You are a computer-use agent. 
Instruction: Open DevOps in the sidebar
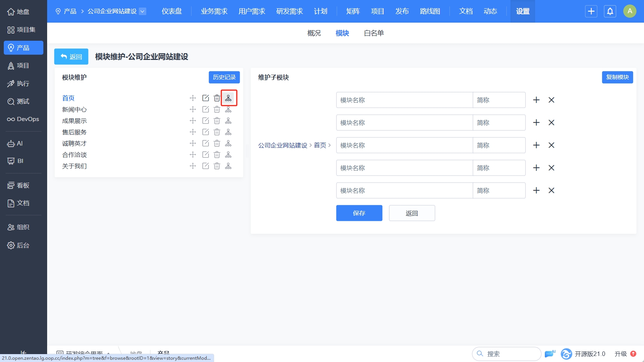click(x=23, y=119)
